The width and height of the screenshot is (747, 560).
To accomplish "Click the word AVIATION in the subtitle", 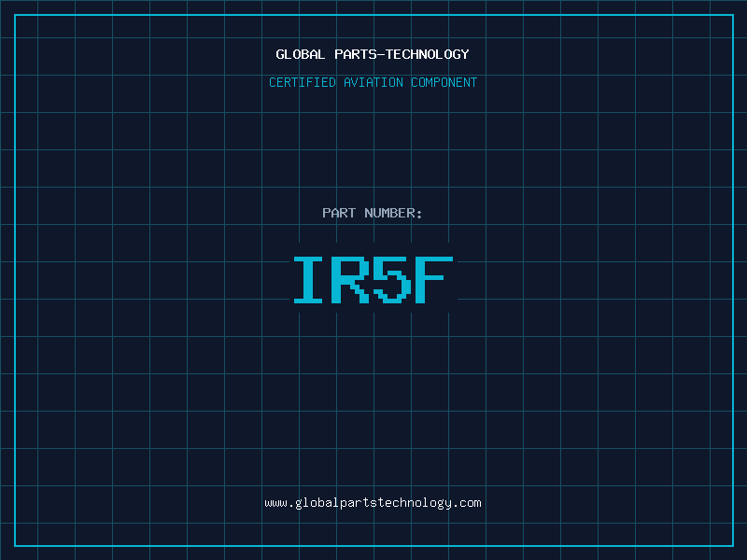I will pos(373,82).
